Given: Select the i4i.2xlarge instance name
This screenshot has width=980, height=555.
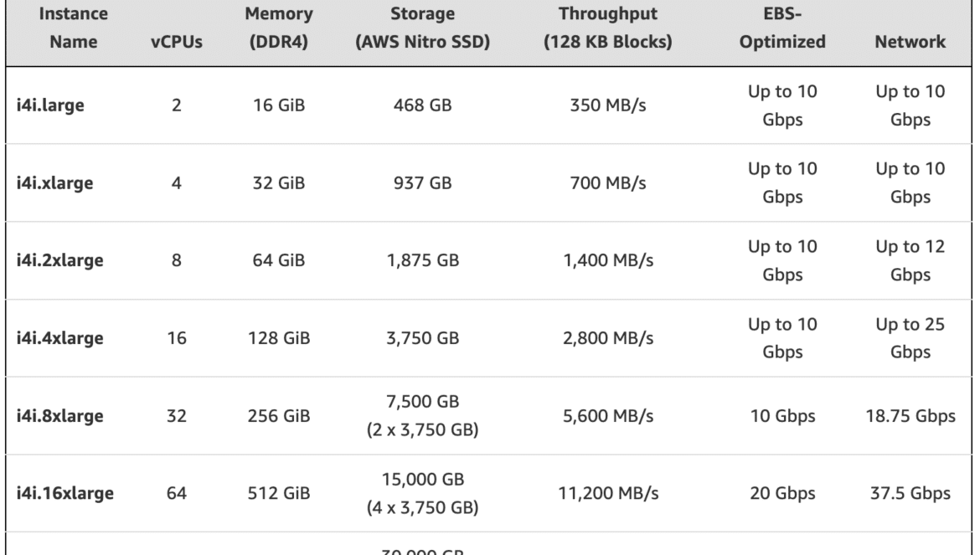Looking at the screenshot, I should [x=59, y=260].
